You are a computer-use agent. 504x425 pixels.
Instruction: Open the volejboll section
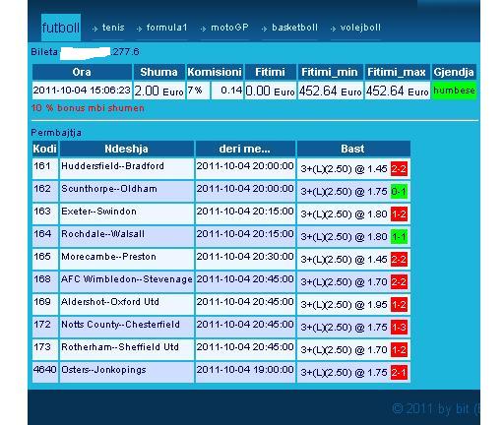360,28
